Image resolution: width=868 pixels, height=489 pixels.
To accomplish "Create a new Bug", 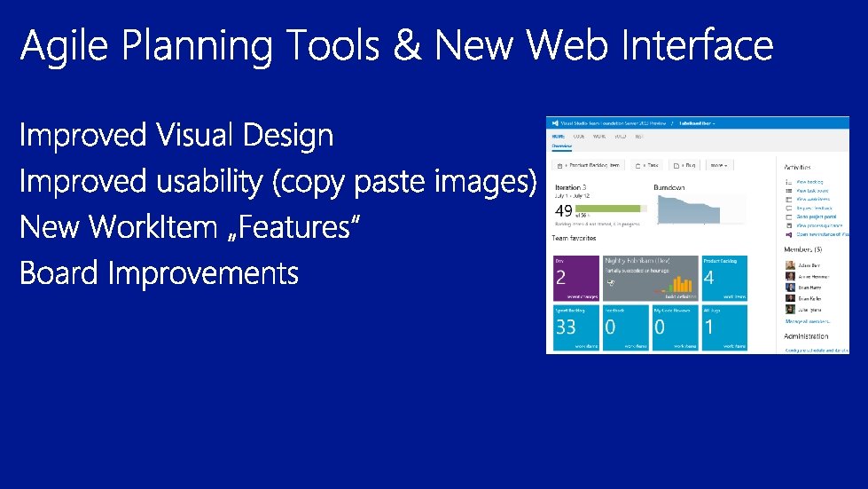I will tap(684, 166).
